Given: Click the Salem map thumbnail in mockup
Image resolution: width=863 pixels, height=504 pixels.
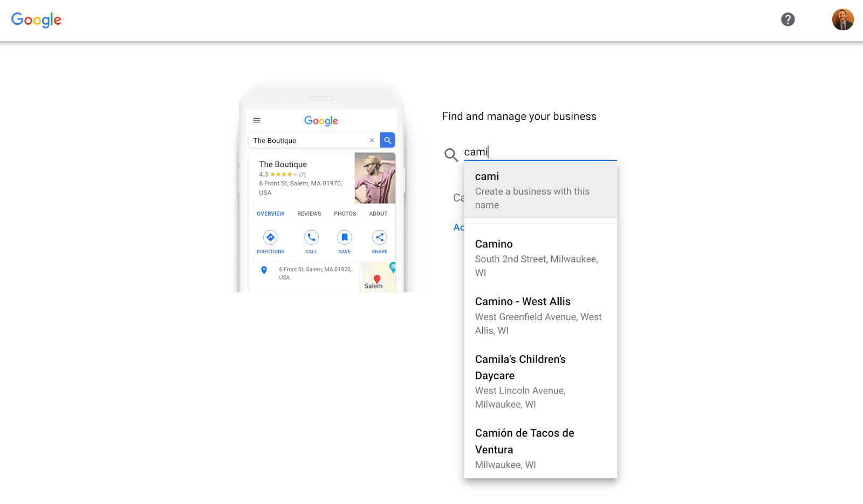Looking at the screenshot, I should click(378, 277).
